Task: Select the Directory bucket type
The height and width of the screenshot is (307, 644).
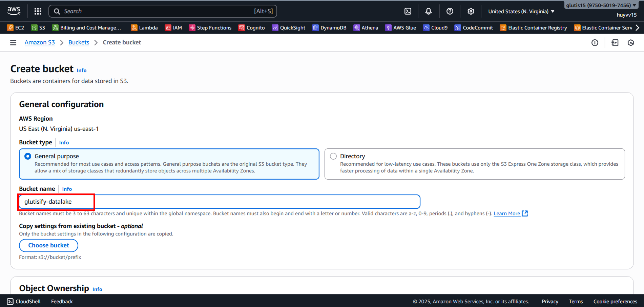Action: click(333, 156)
